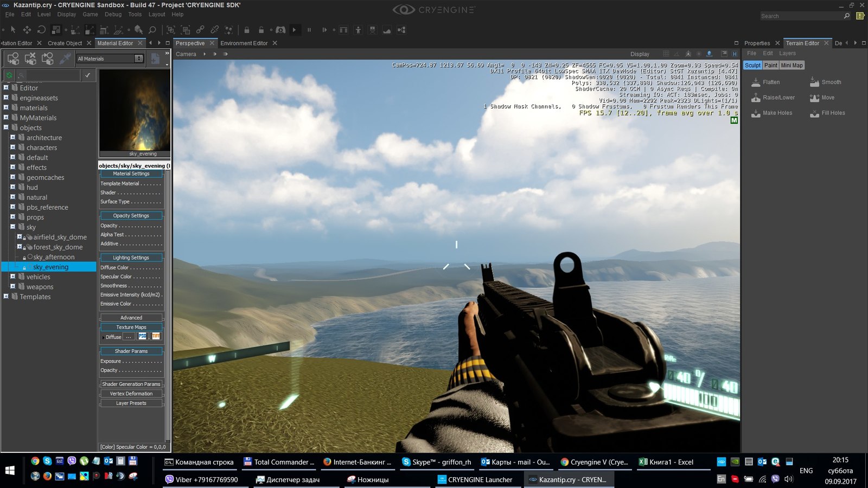Image resolution: width=868 pixels, height=488 pixels.
Task: Open the All Materials filter dropdown
Action: 110,59
